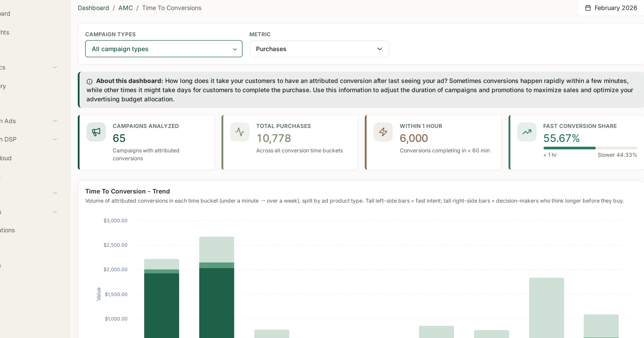The height and width of the screenshot is (338, 644).
Task: Click the lightning bolt icon in Within 1 Hour card
Action: [383, 132]
